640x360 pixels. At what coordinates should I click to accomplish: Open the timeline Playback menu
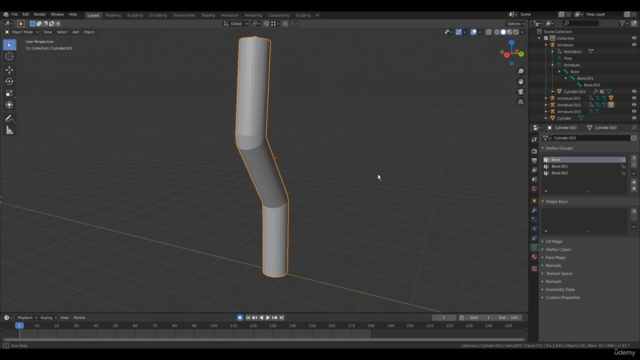tap(27, 318)
